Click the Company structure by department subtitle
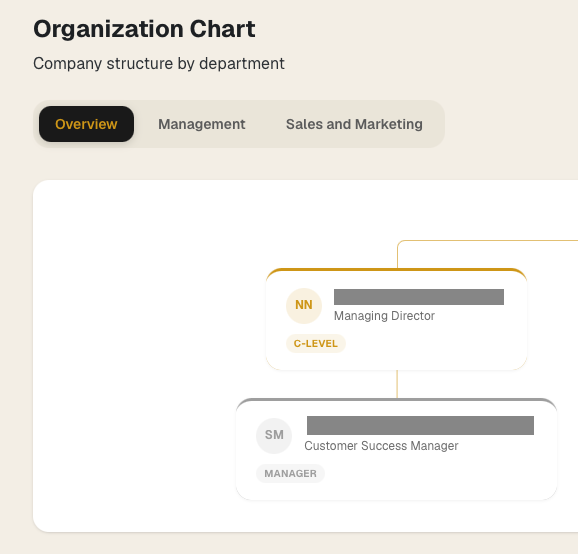The height and width of the screenshot is (554, 578). (159, 63)
